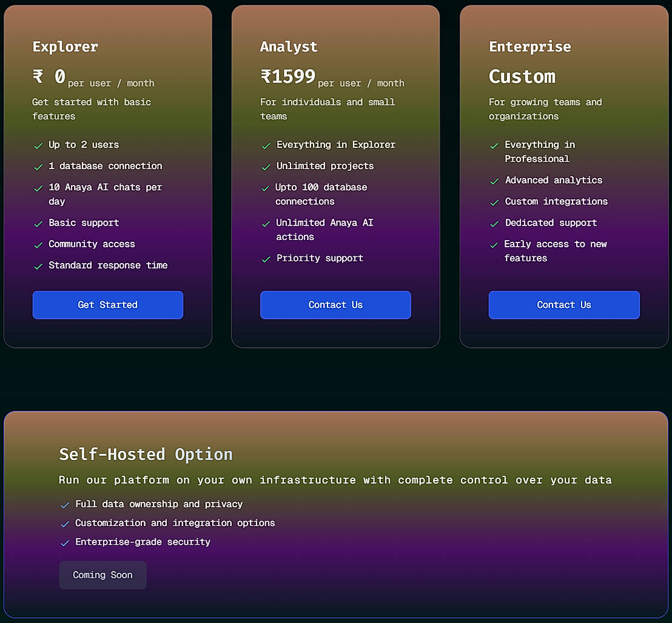Image resolution: width=672 pixels, height=623 pixels.
Task: Click checkmark beside 10 Anaya AI chats
Action: point(39,188)
